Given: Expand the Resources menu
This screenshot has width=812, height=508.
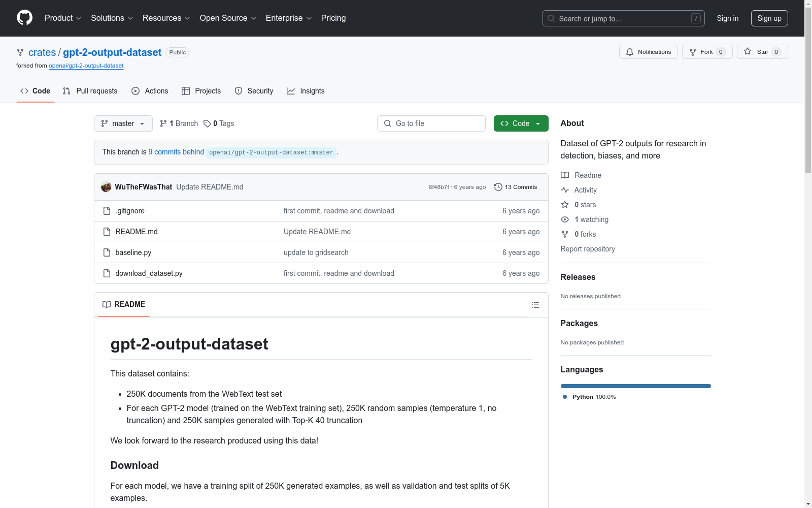Looking at the screenshot, I should pyautogui.click(x=166, y=18).
